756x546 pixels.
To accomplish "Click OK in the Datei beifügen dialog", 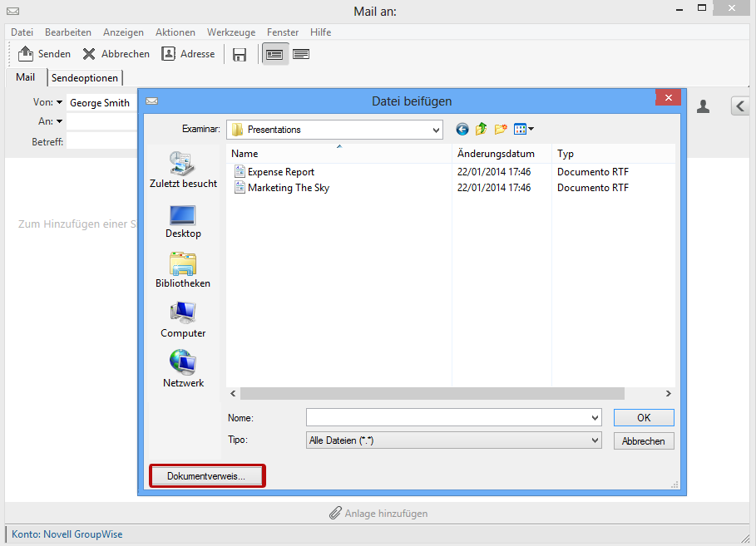I will tap(644, 418).
